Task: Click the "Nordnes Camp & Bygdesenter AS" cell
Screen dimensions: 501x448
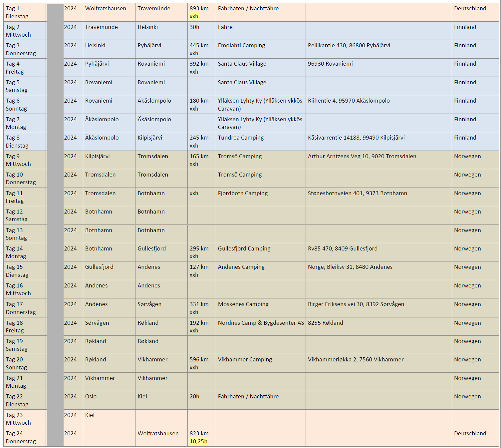Action: click(261, 323)
